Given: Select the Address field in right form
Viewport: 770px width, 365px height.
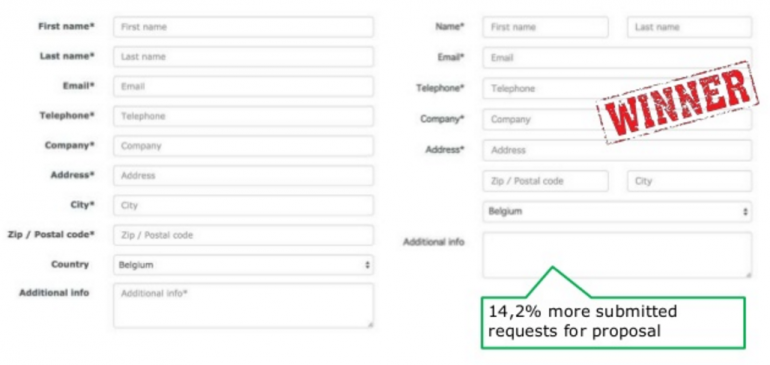Looking at the screenshot, I should coord(617,150).
